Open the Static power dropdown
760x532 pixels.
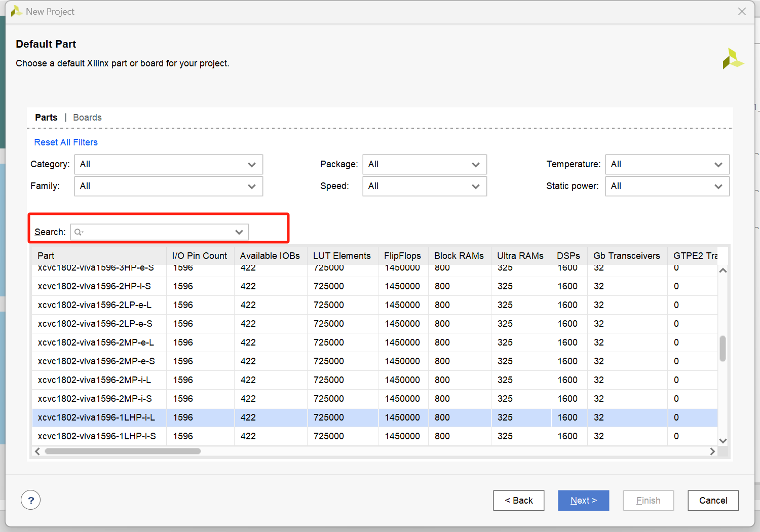coord(667,186)
